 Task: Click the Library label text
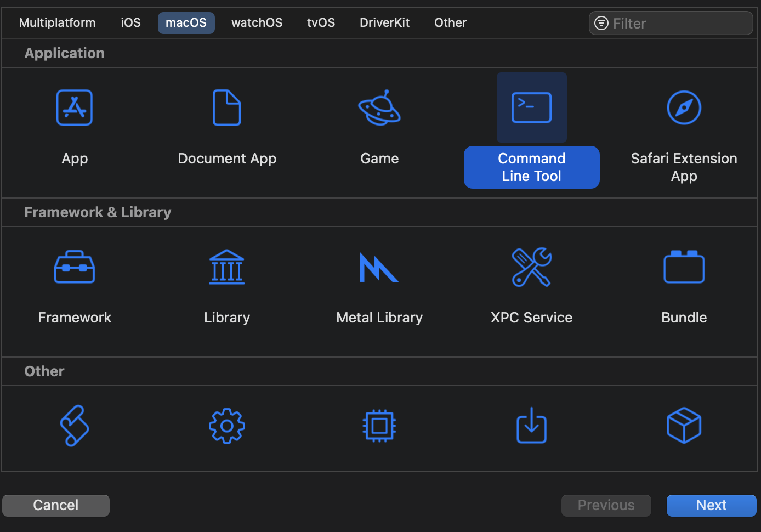coord(227,318)
